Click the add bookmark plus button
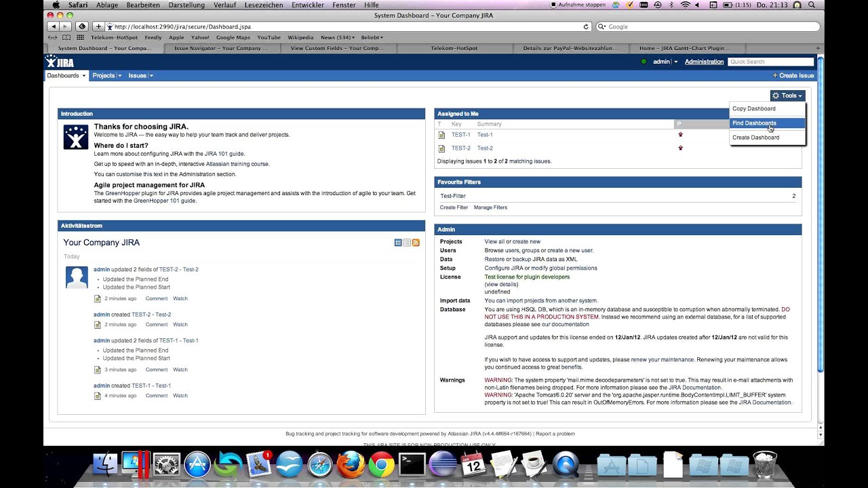 pos(99,26)
